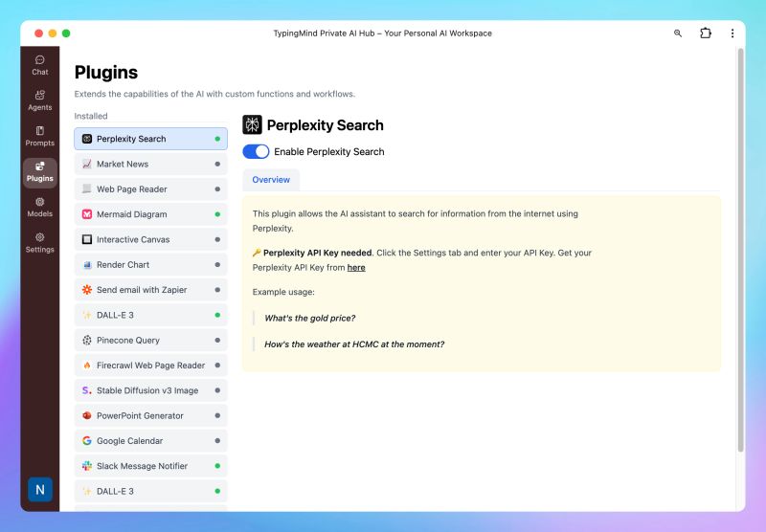Click the PowerPoint Generator icon

87,415
